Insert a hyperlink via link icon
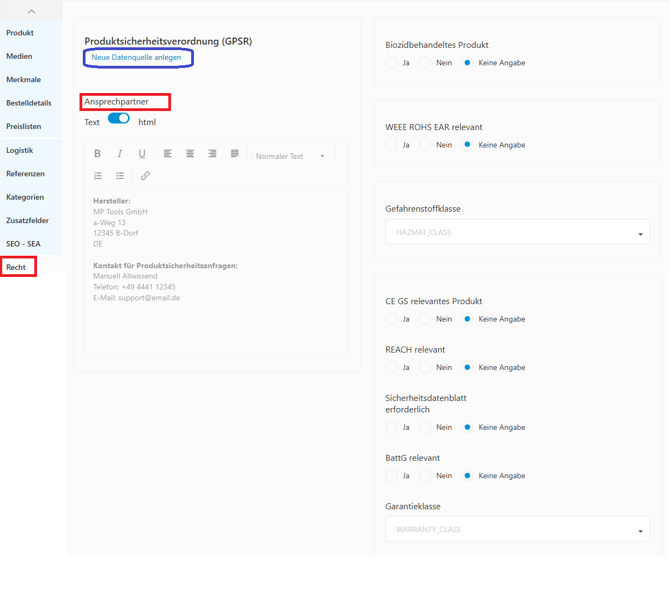The image size is (670, 611). [145, 176]
